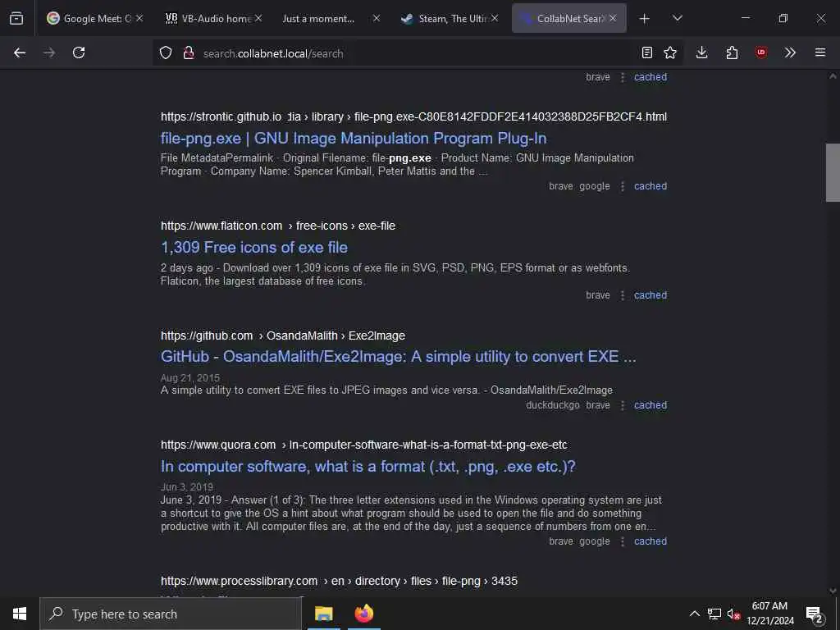Expand options menu for file-png.exe result
840x630 pixels.
[623, 186]
